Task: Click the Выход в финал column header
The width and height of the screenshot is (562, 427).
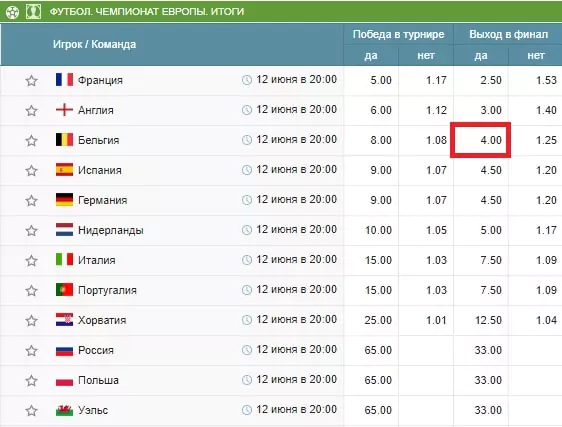Action: coord(508,34)
